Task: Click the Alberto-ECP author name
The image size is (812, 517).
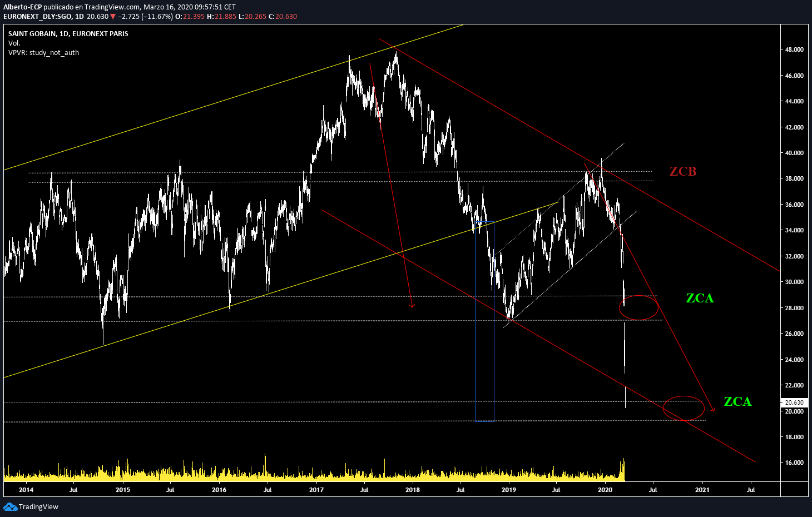Action: pos(22,7)
